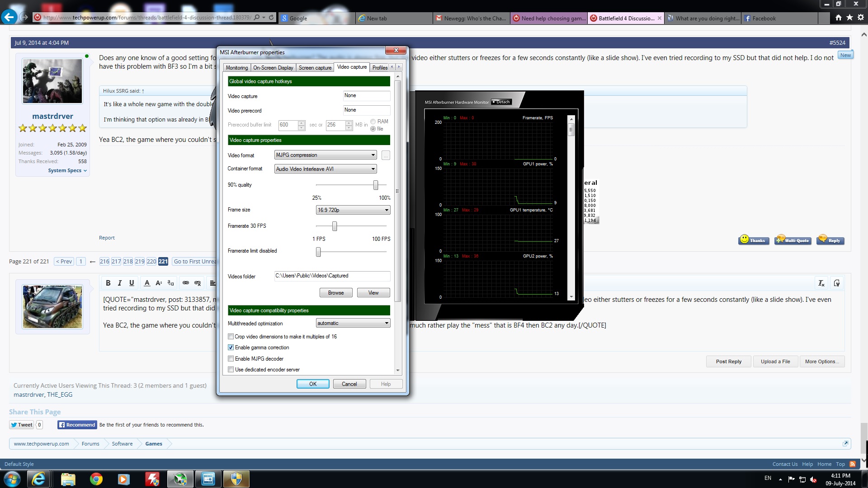Open the font size tool in the reply editor
Screen dimensions: 868x488
pos(159,283)
